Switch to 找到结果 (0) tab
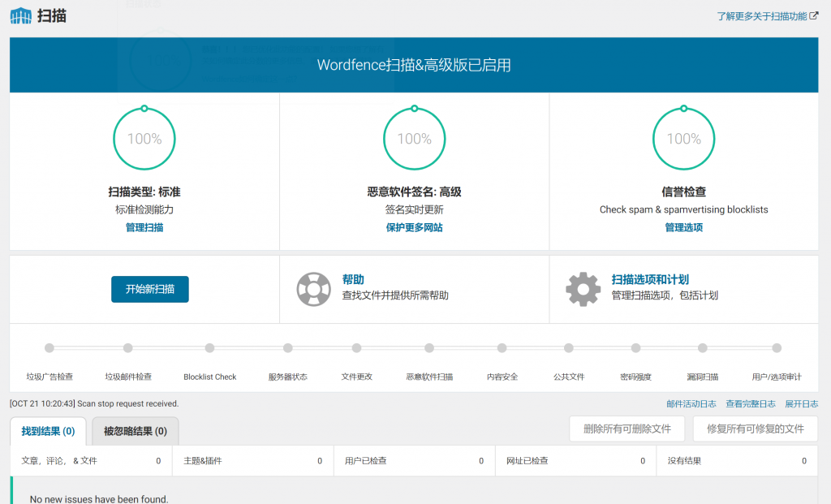The image size is (831, 504). pos(48,432)
